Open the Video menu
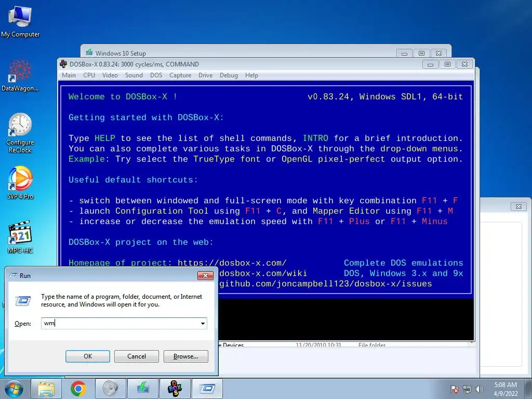Image resolution: width=532 pixels, height=399 pixels. click(110, 75)
